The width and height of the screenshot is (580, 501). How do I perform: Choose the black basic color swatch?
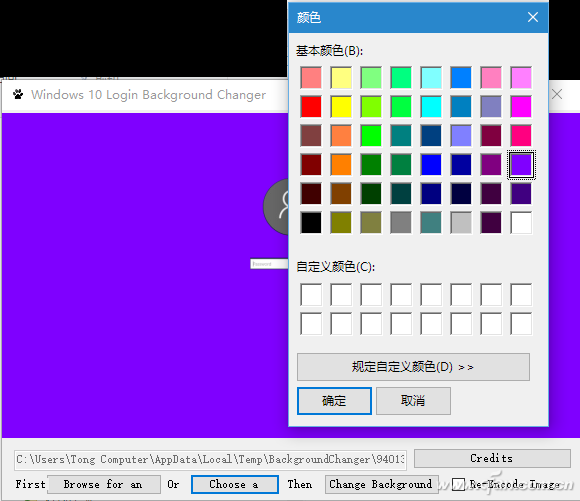(311, 222)
